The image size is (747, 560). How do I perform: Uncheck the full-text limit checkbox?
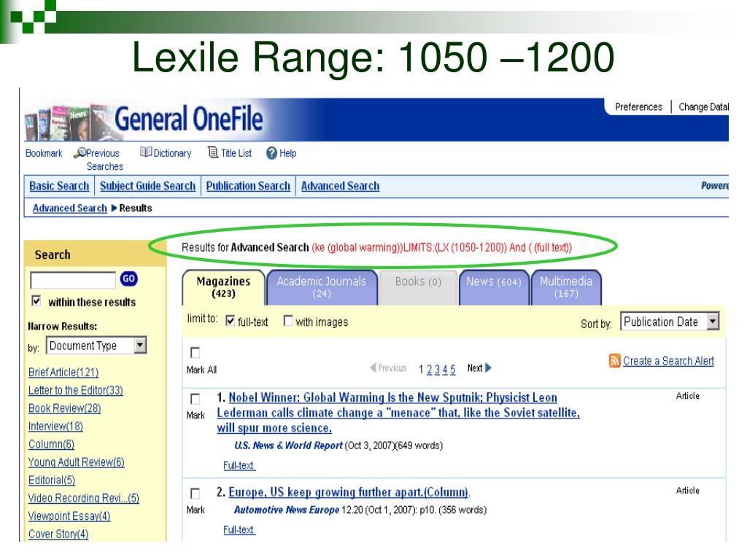(x=230, y=321)
